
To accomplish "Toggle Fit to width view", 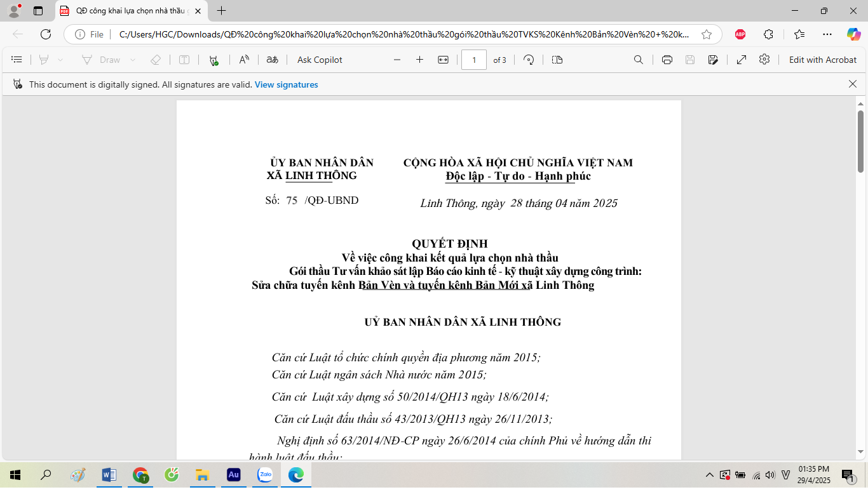I will point(444,60).
